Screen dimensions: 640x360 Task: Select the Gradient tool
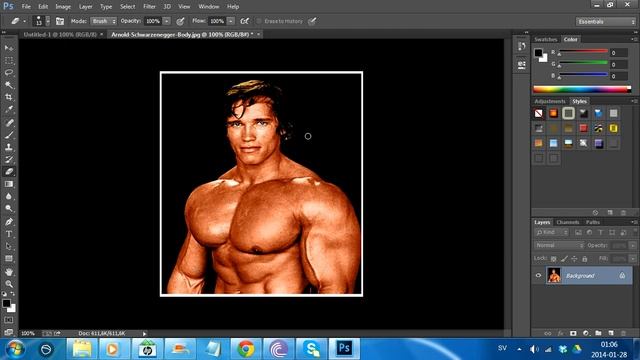pos(9,184)
